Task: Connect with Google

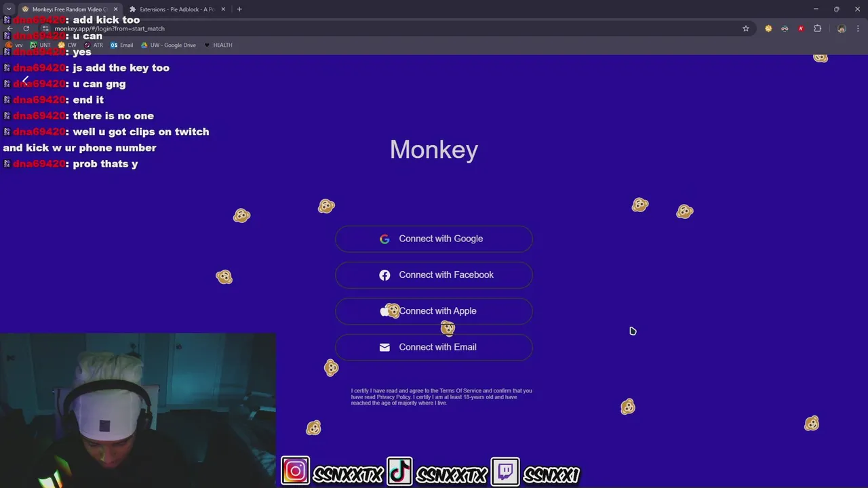Action: coord(434,239)
